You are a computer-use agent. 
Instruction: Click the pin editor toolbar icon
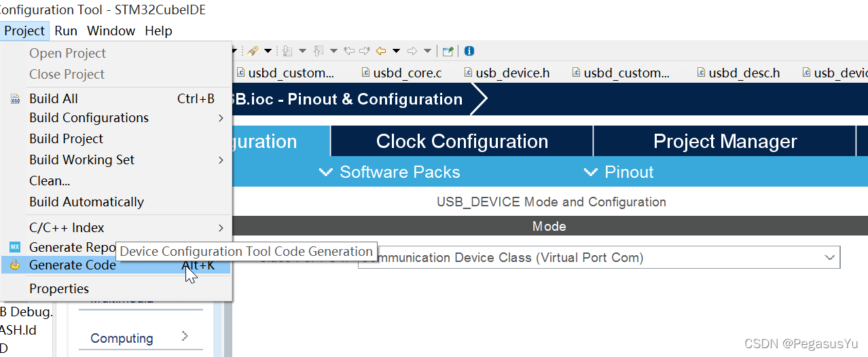coord(448,51)
